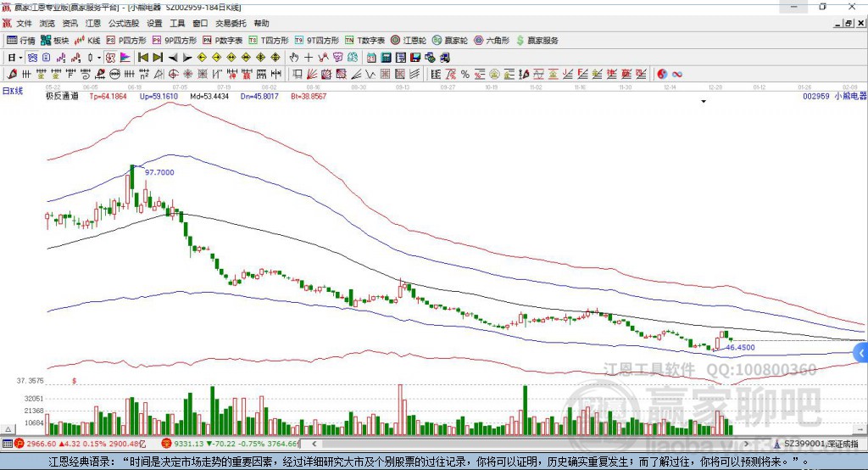Viewport: 868px width, 470px height.
Task: Open the 浏览 menu
Action: (47, 23)
